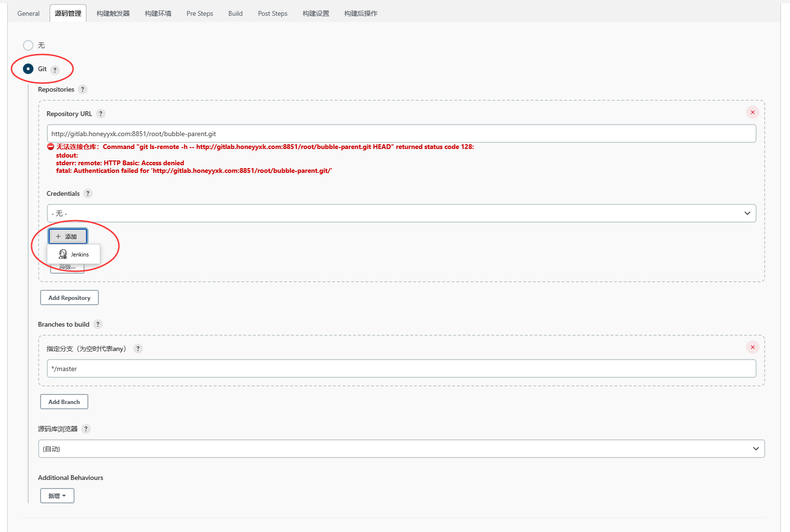The image size is (790, 532).
Task: Switch to the 构建后操作 tab
Action: click(361, 13)
